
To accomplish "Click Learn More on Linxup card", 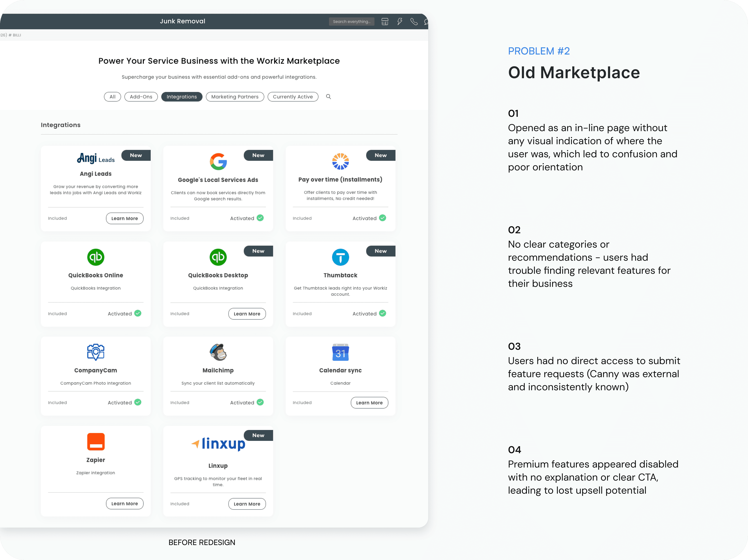I will [247, 504].
